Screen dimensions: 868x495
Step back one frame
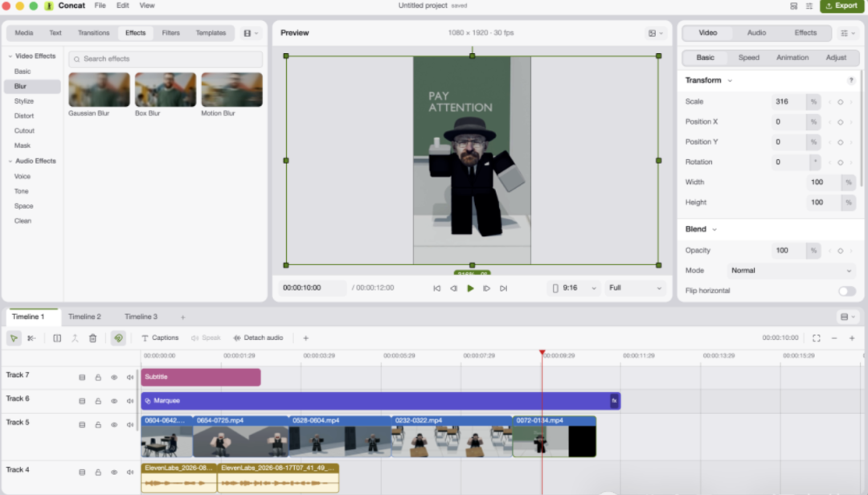[453, 288]
